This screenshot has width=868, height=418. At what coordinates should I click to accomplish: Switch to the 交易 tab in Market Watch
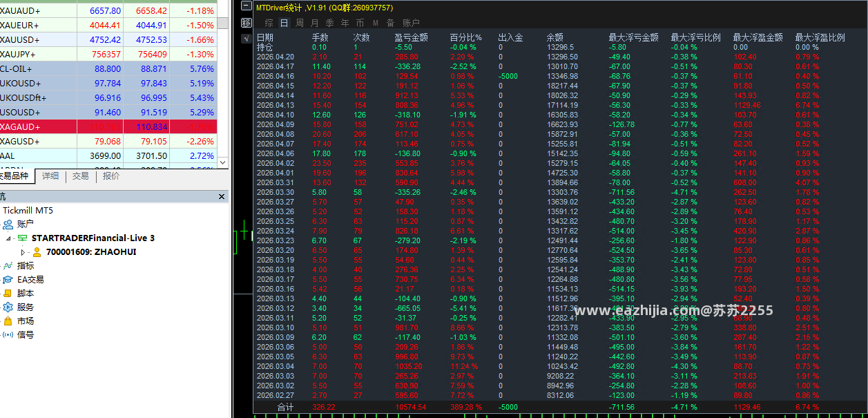(81, 176)
